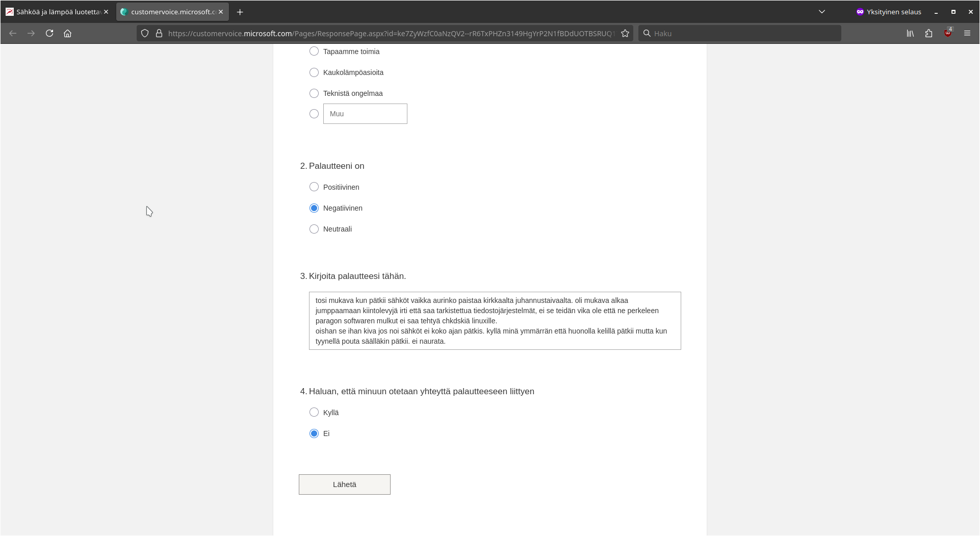Select the Teknistä ongelmaa option
Image resolution: width=980 pixels, height=536 pixels.
pyautogui.click(x=314, y=93)
